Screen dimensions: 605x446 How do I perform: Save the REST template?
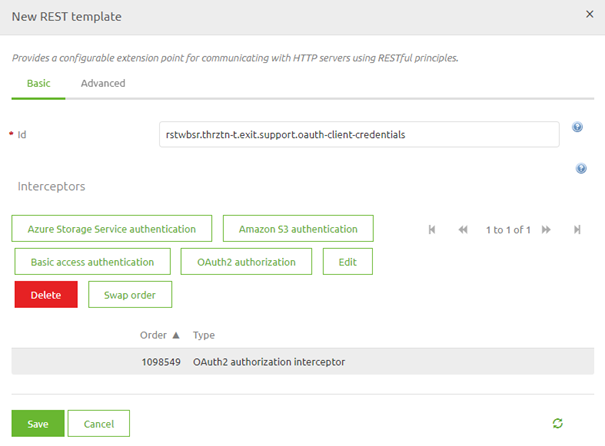(38, 424)
